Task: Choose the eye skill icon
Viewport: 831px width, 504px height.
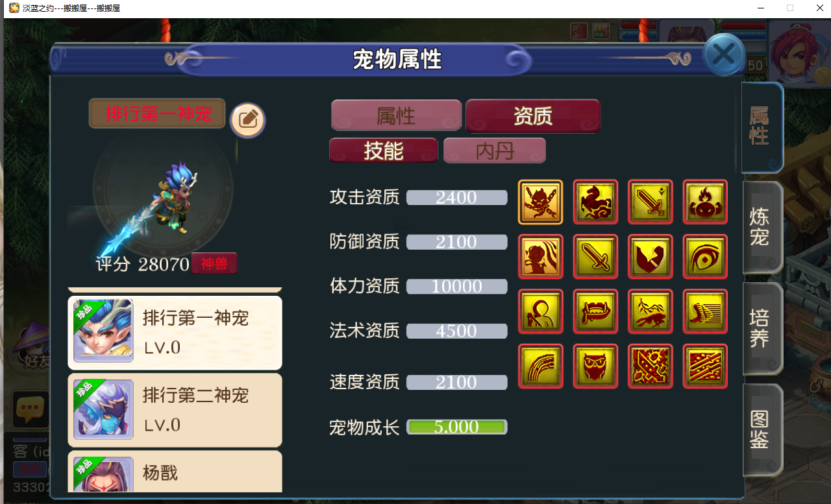Action: [x=705, y=257]
